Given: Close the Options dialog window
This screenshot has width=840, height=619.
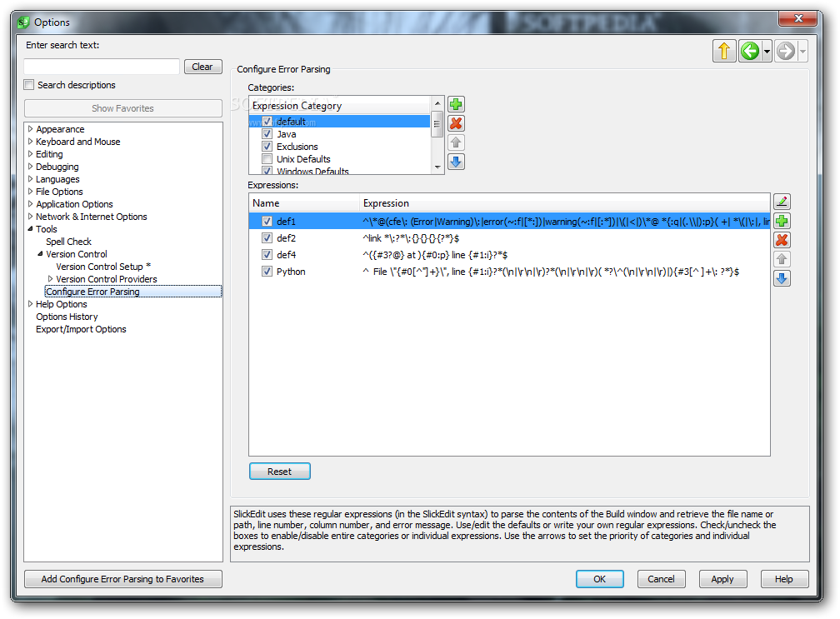Looking at the screenshot, I should click(x=798, y=18).
